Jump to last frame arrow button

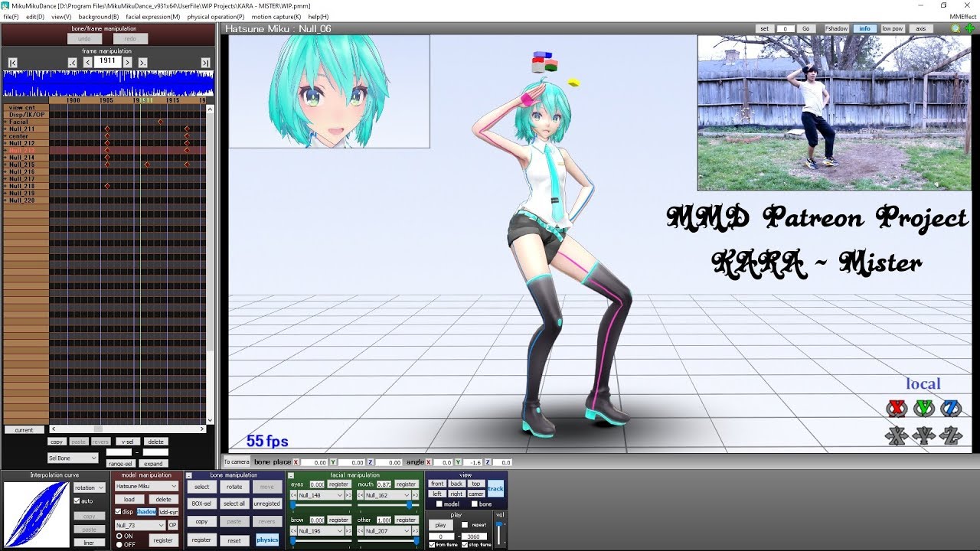click(205, 62)
